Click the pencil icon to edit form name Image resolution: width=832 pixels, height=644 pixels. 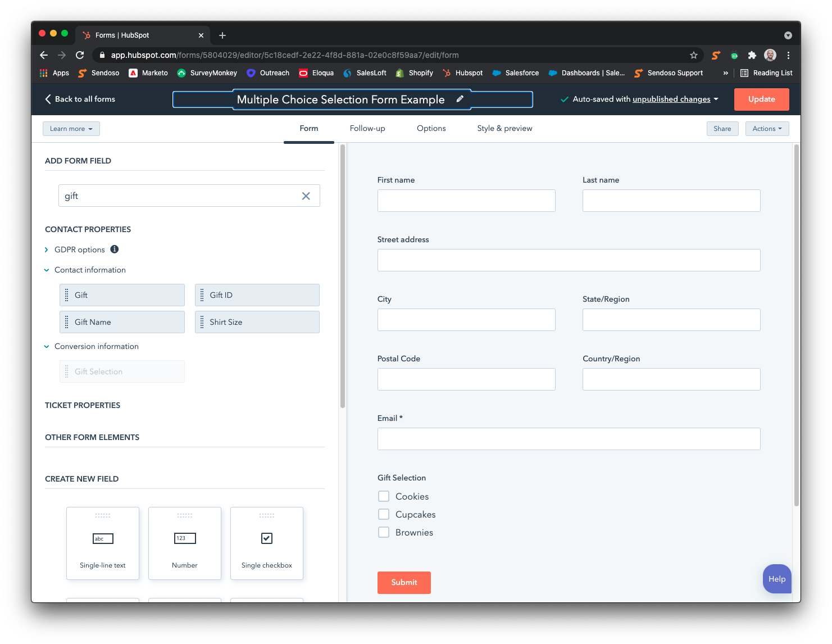460,99
